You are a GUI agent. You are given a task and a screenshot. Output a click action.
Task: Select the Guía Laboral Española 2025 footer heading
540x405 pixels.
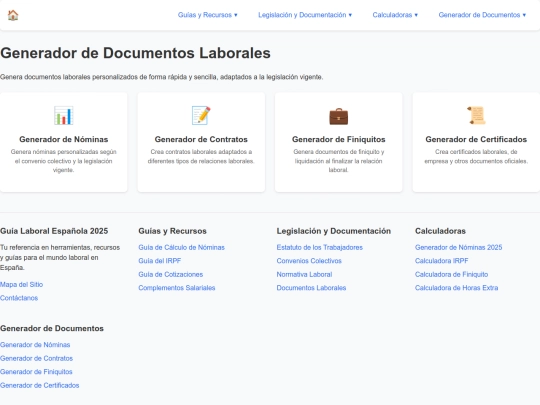pyautogui.click(x=54, y=231)
